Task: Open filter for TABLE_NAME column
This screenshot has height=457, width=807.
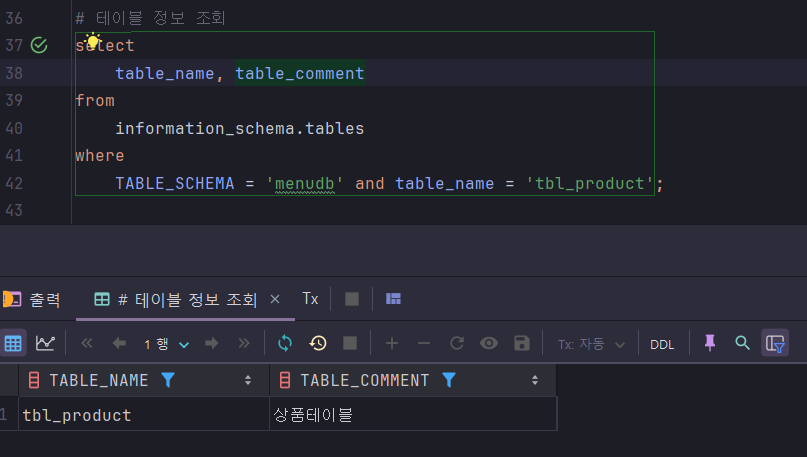Action: click(168, 380)
